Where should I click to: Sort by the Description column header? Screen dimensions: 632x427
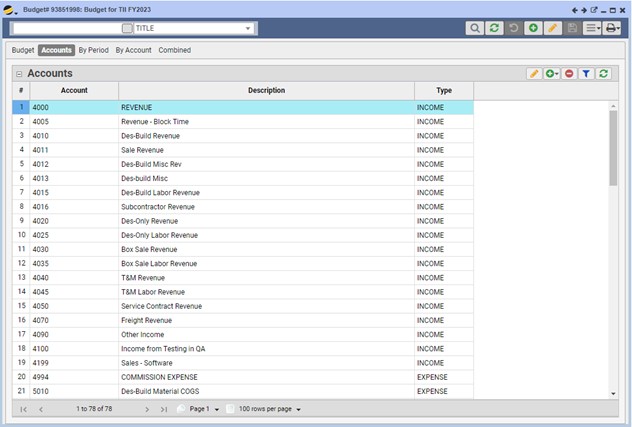tap(266, 91)
